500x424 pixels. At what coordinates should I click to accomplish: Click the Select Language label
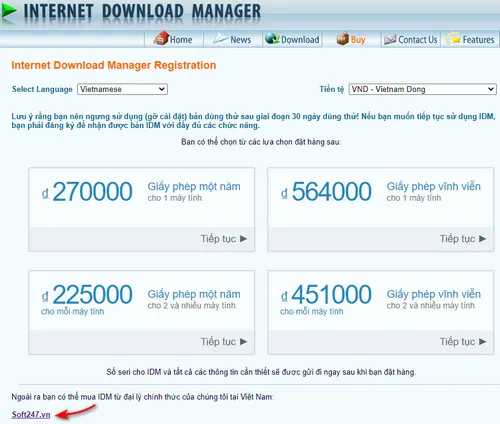[42, 89]
